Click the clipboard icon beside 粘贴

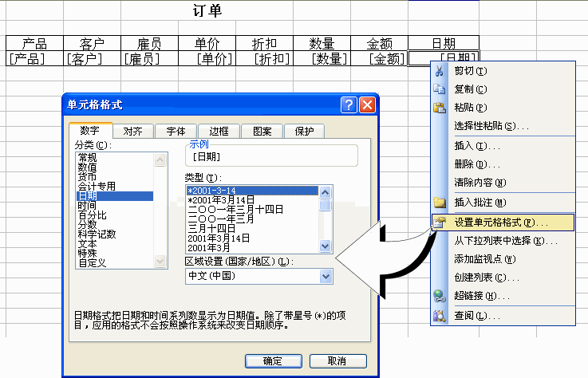tap(439, 108)
